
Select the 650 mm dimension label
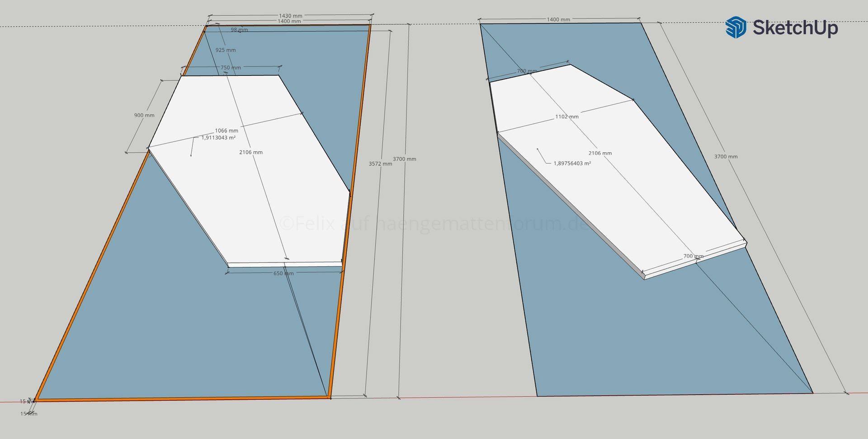[x=283, y=273]
